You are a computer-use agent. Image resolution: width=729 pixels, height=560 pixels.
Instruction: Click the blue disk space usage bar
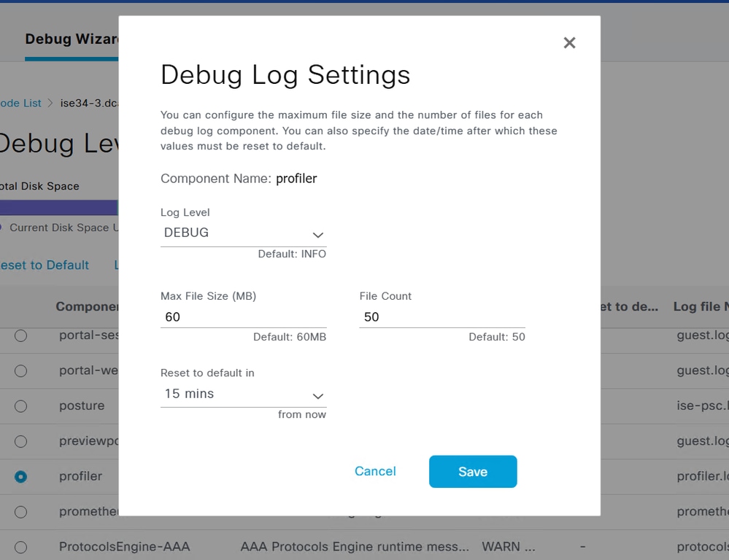pos(58,207)
